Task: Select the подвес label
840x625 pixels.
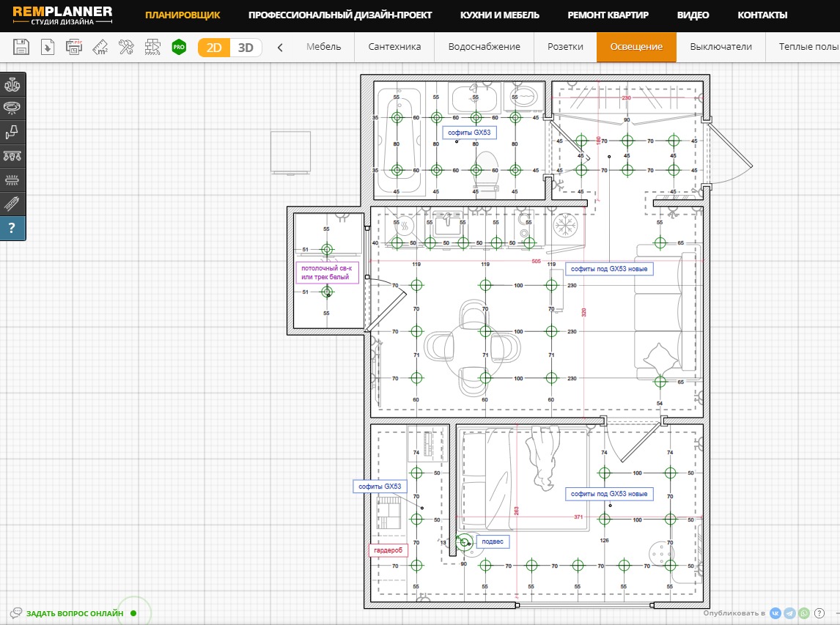Action: [493, 541]
